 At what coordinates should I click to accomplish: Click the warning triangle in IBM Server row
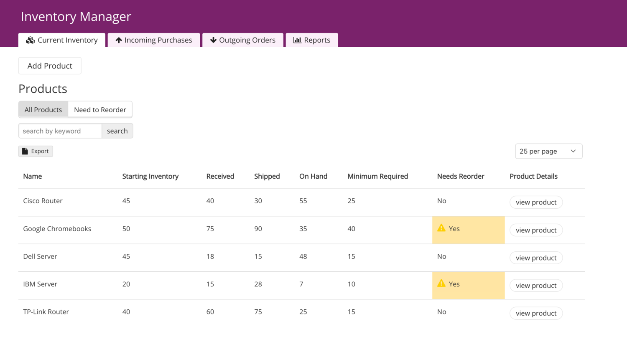pyautogui.click(x=441, y=283)
